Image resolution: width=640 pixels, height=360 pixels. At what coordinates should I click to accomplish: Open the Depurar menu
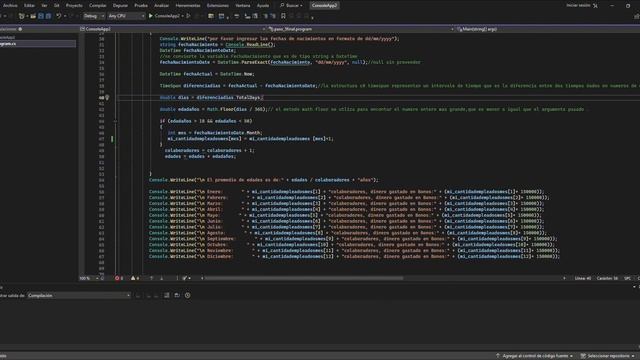point(120,6)
